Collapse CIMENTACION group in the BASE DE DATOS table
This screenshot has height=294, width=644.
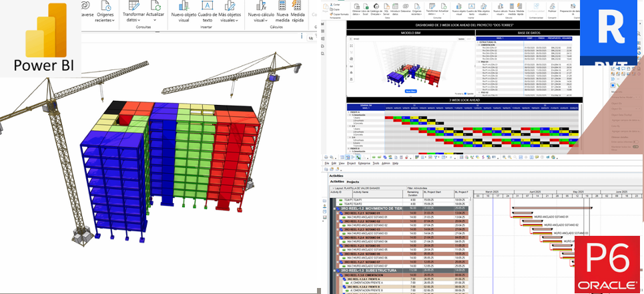(x=479, y=45)
